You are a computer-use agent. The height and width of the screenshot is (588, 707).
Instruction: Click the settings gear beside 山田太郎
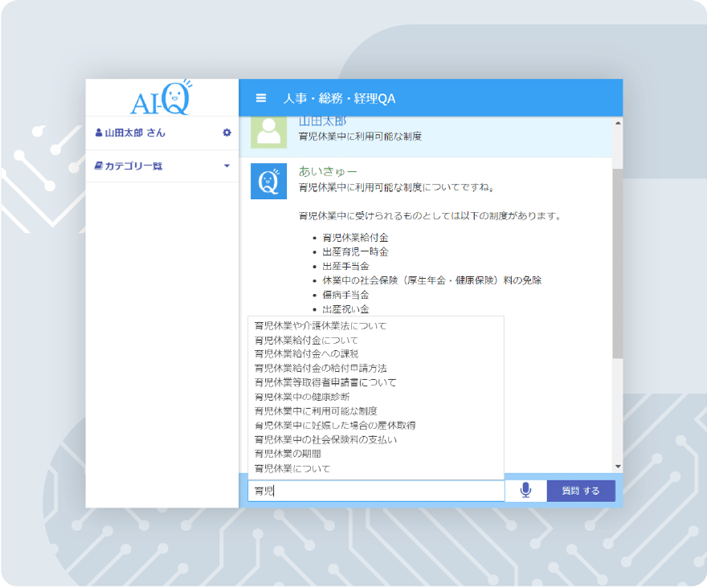pyautogui.click(x=227, y=133)
